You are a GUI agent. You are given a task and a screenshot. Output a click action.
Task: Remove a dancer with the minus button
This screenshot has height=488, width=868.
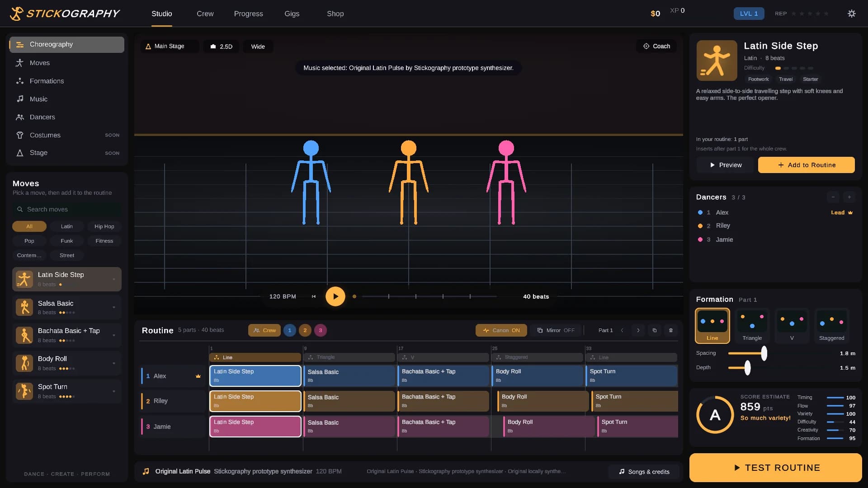click(x=833, y=197)
